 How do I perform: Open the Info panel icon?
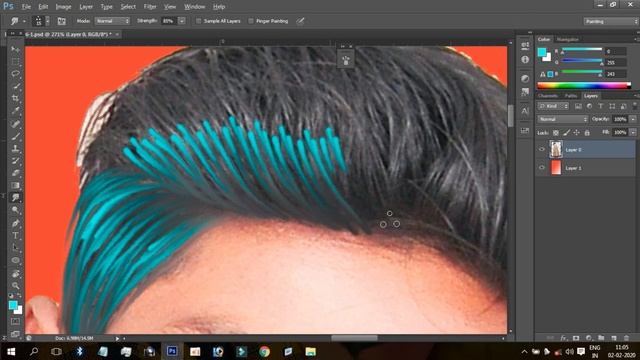click(525, 60)
